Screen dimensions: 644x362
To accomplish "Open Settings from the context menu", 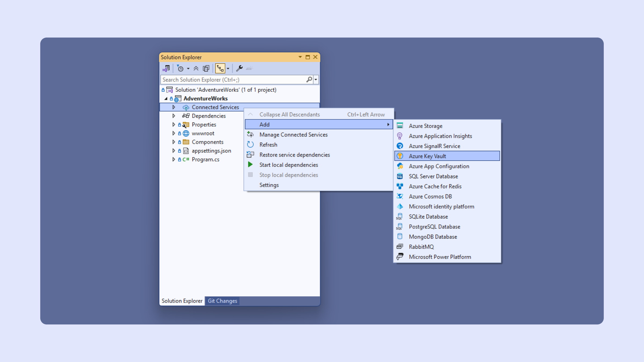I will (319, 185).
